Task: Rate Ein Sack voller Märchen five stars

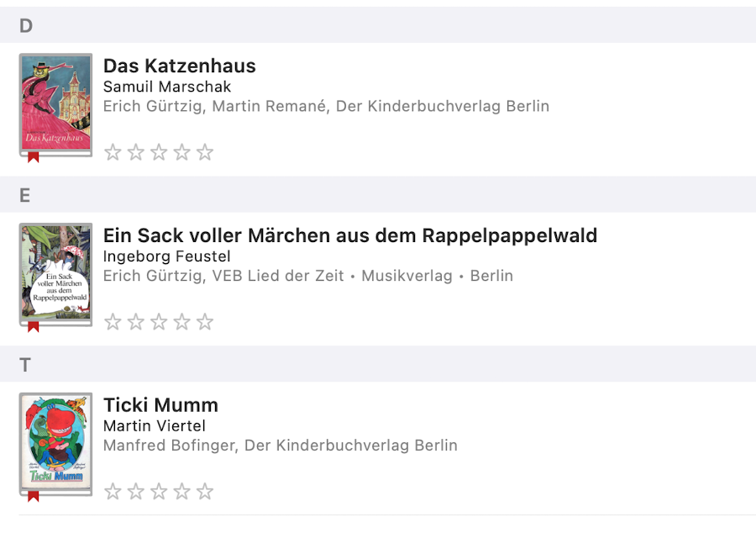Action: point(205,322)
